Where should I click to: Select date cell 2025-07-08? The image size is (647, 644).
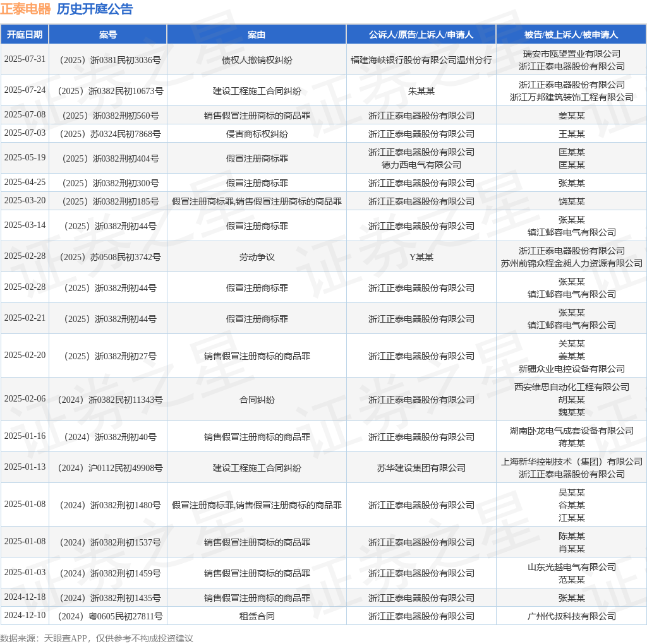25,115
